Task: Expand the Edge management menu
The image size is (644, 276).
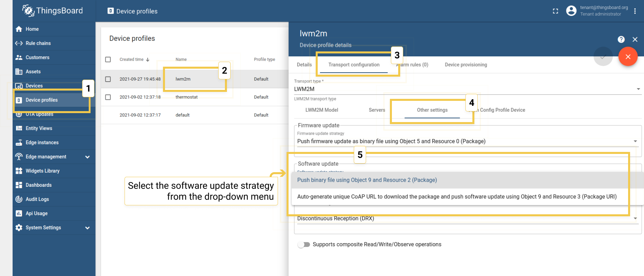Action: [87, 157]
